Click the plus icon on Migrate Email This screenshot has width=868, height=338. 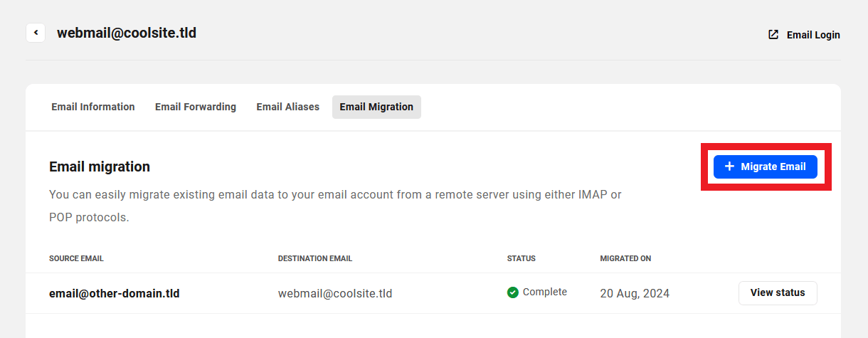pos(729,167)
